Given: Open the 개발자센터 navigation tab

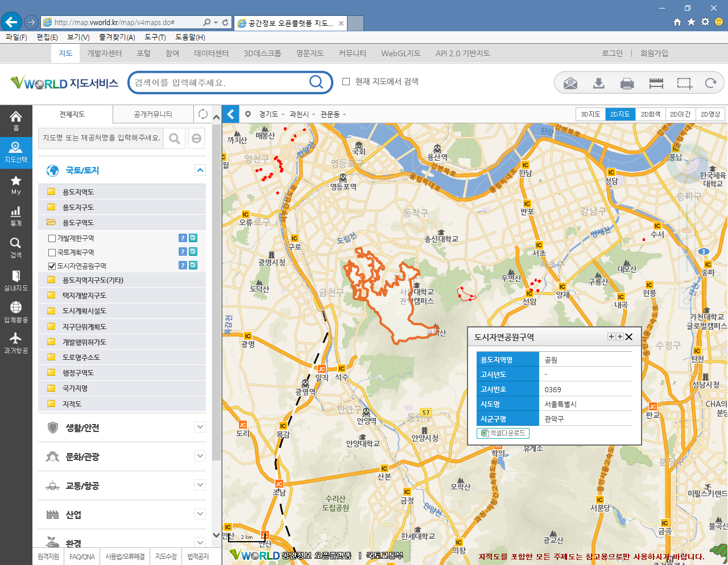Looking at the screenshot, I should 104,53.
